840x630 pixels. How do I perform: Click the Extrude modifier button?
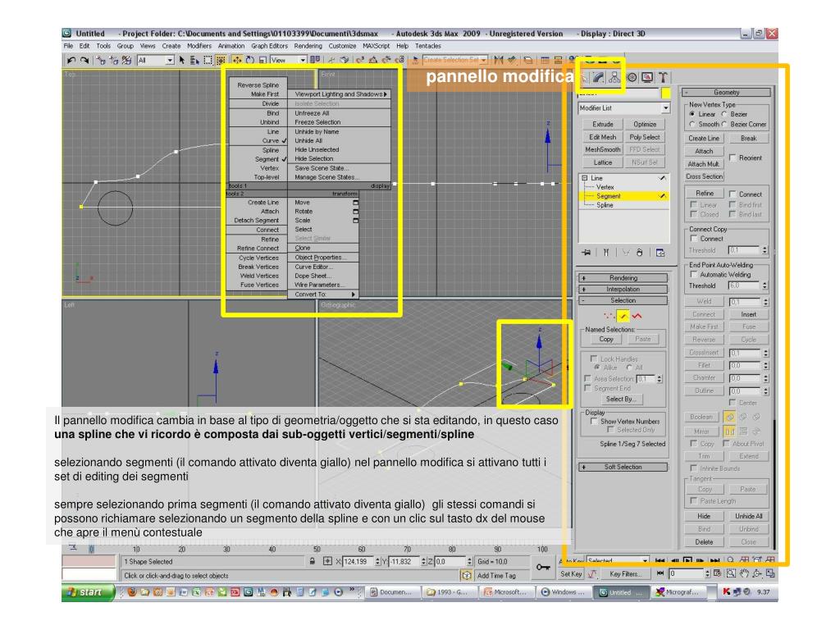coord(603,125)
